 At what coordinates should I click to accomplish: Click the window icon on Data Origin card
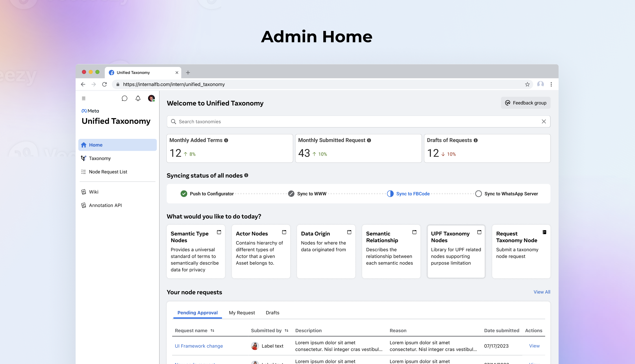click(x=349, y=232)
